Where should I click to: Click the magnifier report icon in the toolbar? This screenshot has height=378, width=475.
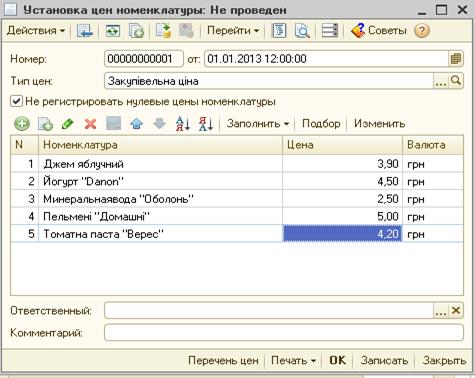[x=302, y=31]
